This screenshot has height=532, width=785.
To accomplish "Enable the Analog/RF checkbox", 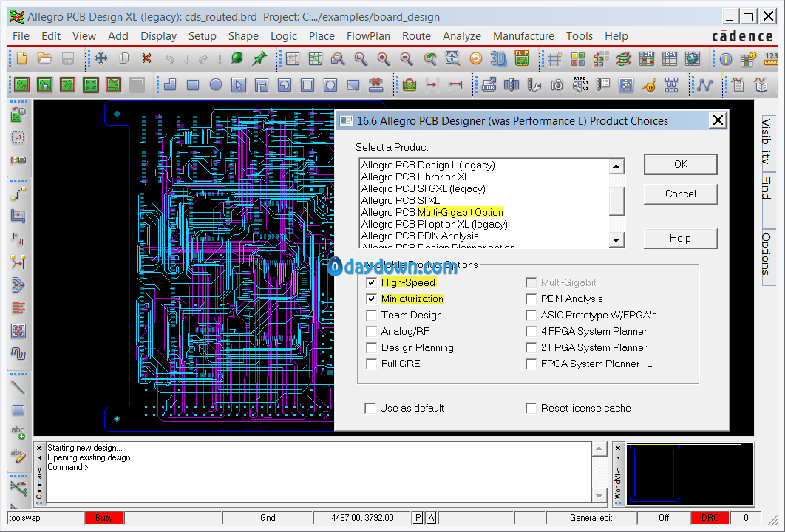I will click(x=372, y=332).
